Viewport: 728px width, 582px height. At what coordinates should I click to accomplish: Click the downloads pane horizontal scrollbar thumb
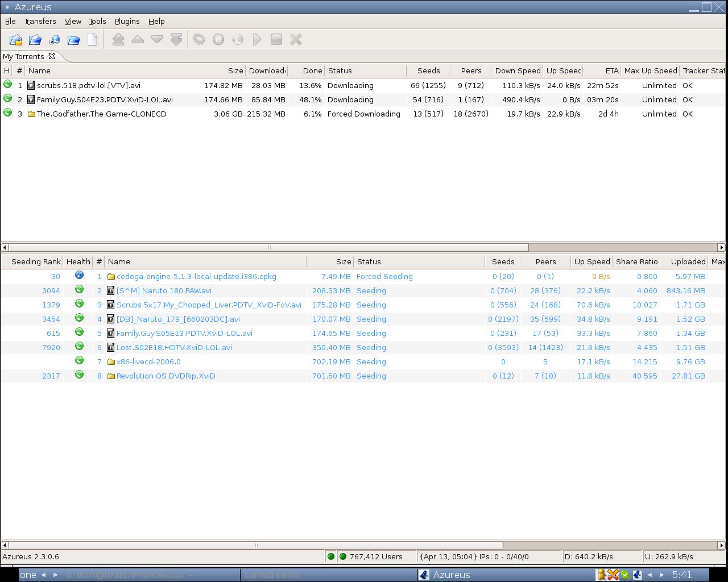pos(268,247)
